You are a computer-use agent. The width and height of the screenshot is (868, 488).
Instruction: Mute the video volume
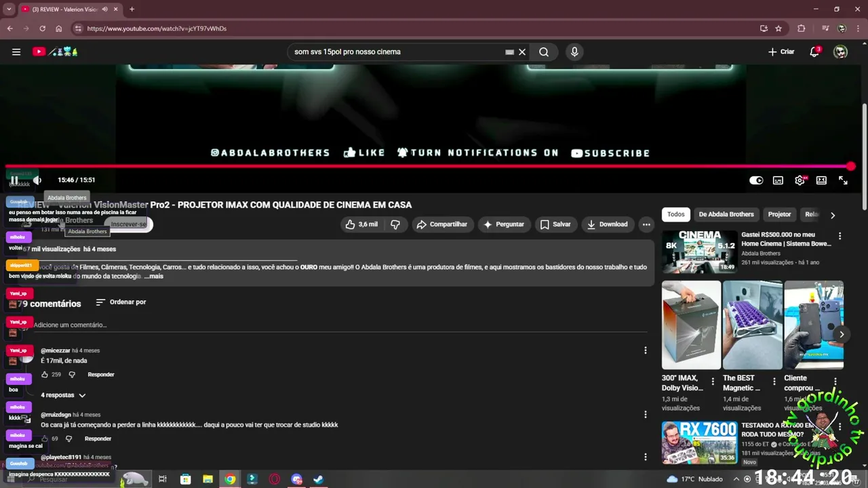pyautogui.click(x=37, y=180)
